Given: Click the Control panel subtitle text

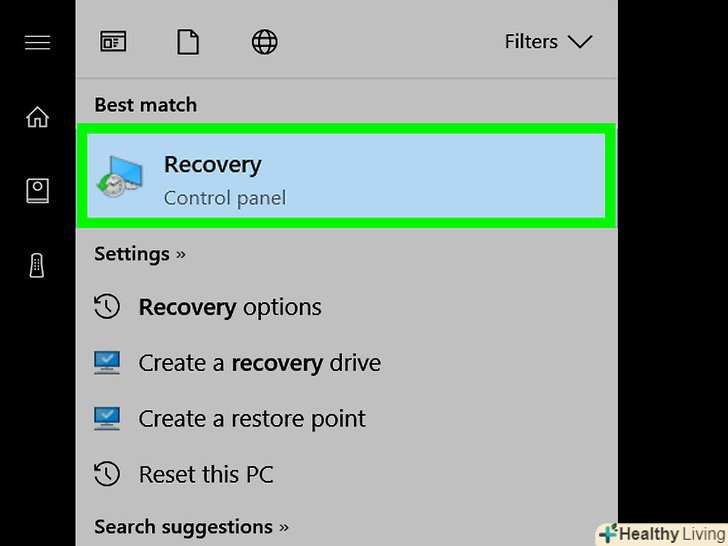Looking at the screenshot, I should (x=225, y=198).
